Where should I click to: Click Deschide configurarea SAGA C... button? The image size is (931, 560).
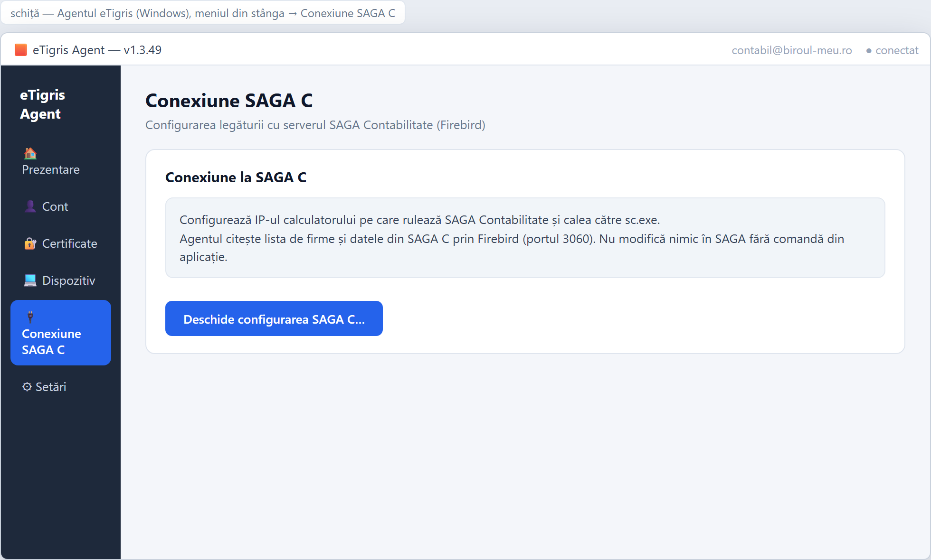274,318
